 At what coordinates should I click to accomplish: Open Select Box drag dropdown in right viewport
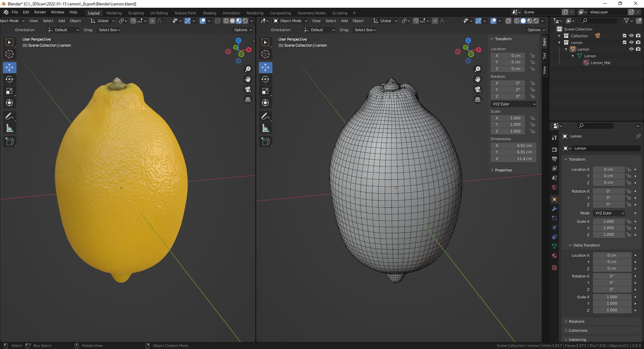pos(365,30)
